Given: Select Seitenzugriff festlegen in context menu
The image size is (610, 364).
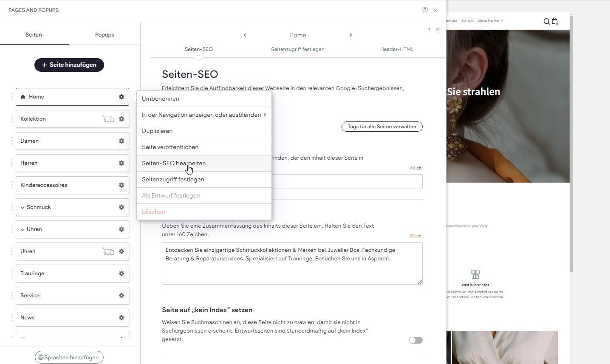Looking at the screenshot, I should tap(204, 179).
